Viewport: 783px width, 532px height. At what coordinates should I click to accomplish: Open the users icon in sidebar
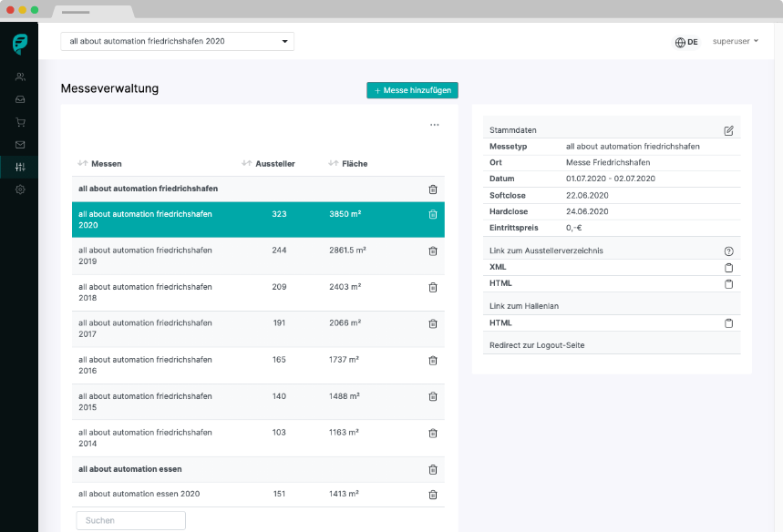tap(20, 77)
